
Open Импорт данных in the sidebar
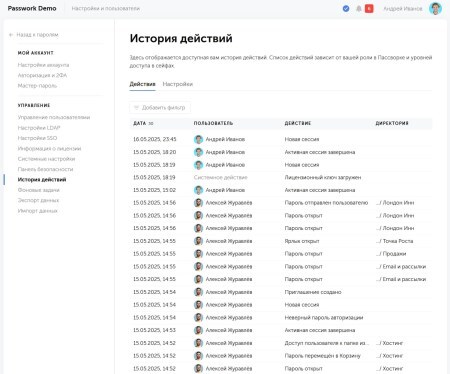[x=38, y=211]
